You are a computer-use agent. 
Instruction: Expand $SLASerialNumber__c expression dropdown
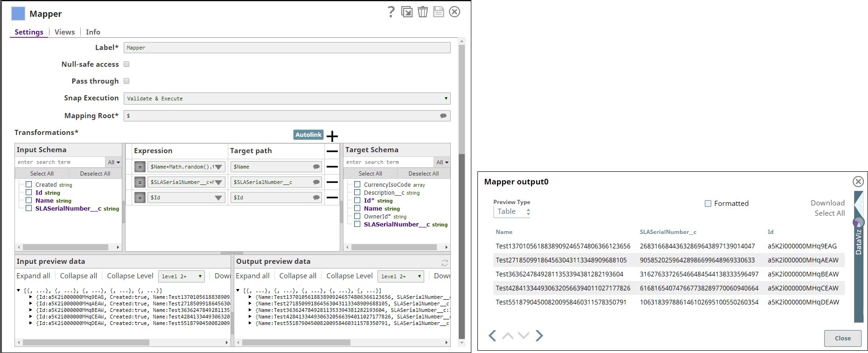(x=218, y=182)
